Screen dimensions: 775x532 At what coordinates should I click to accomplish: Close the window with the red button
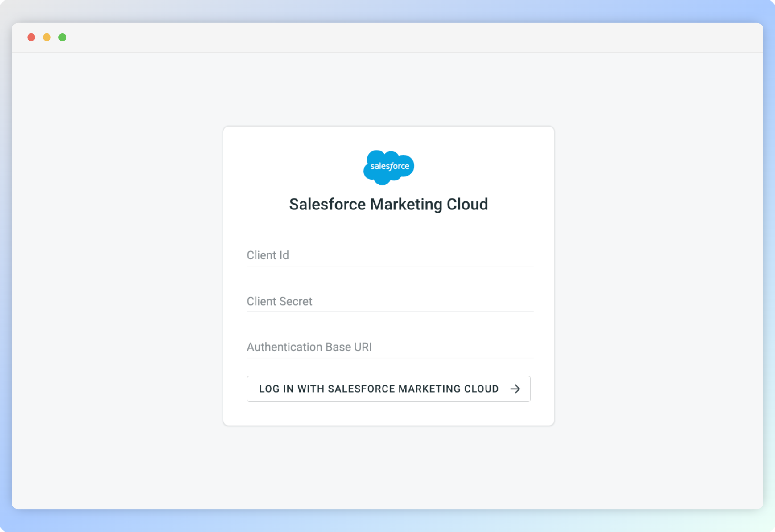tap(31, 37)
